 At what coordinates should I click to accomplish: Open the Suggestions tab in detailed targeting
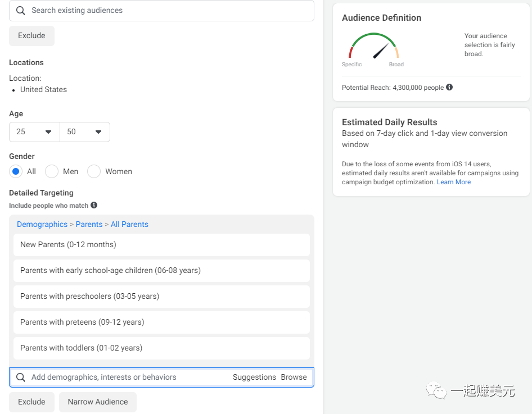coord(254,377)
